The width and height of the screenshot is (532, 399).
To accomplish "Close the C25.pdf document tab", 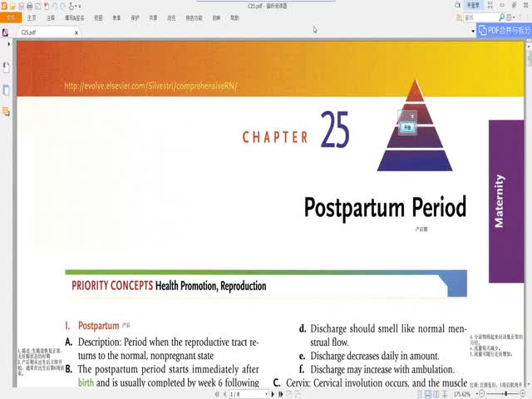I will pyautogui.click(x=76, y=32).
